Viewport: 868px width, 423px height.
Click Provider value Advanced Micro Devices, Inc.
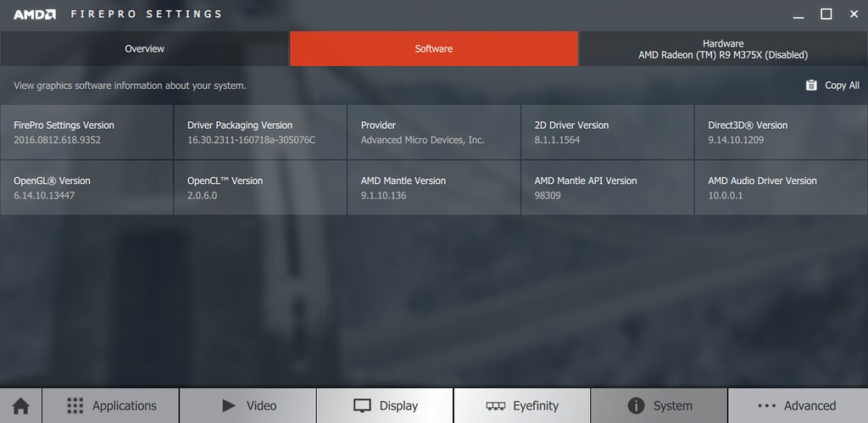(x=422, y=140)
